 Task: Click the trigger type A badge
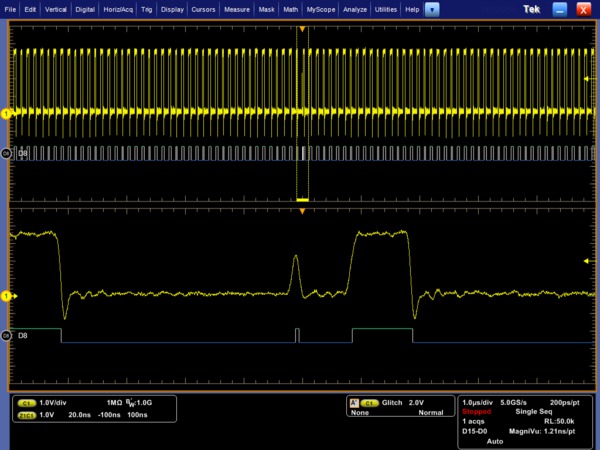click(353, 401)
